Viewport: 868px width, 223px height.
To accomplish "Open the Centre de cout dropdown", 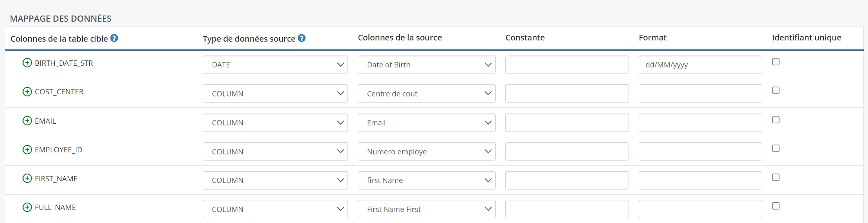I will point(426,94).
